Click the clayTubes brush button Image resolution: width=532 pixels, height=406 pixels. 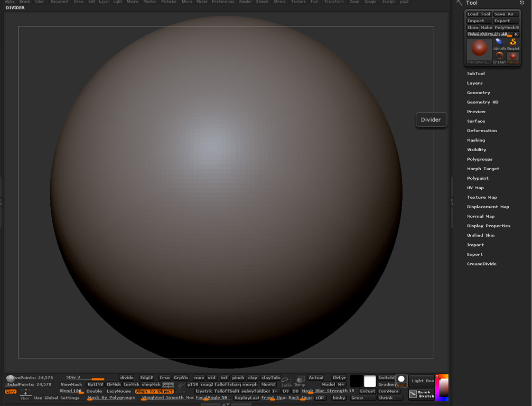270,377
